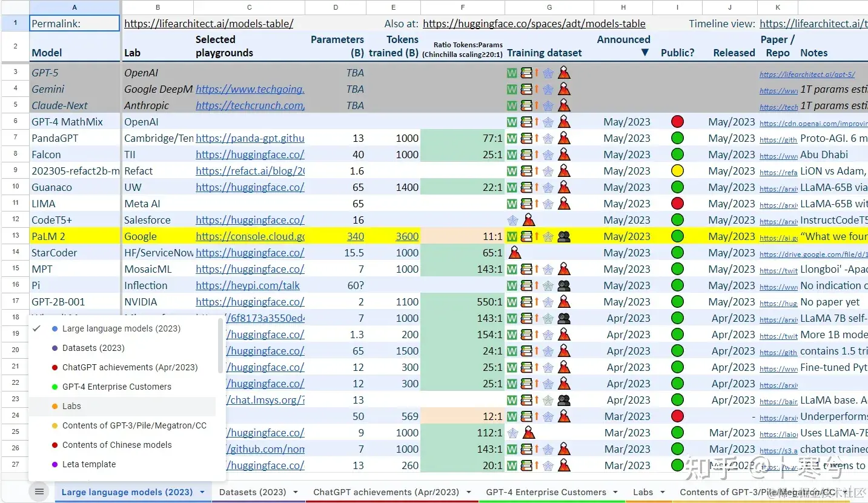Open dropdown arrow on Labs tab
868x503 pixels.
[x=663, y=492]
